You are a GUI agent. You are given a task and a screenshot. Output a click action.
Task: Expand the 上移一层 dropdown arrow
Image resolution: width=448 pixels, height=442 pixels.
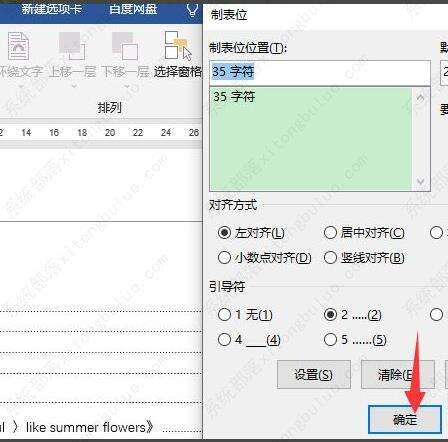(74, 87)
